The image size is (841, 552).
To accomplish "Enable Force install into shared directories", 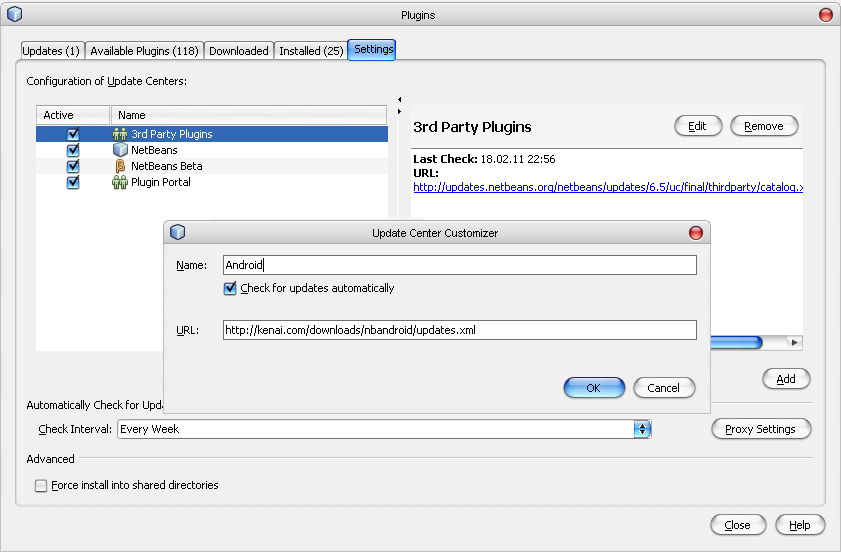I will [x=41, y=486].
